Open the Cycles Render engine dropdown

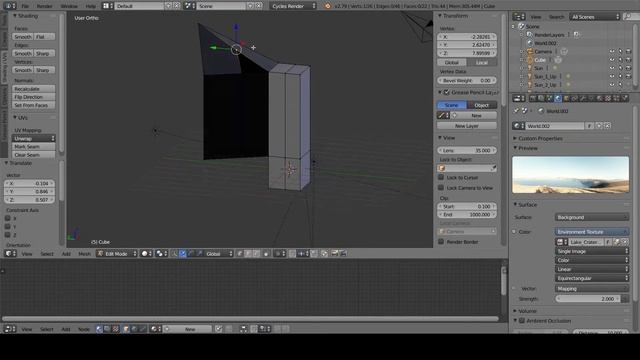coord(293,6)
